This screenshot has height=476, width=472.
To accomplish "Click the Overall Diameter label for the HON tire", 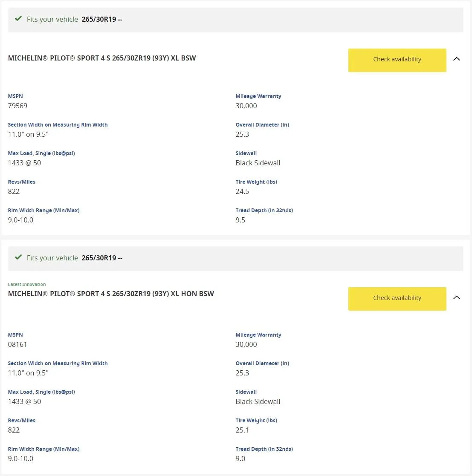I will pyautogui.click(x=262, y=363).
